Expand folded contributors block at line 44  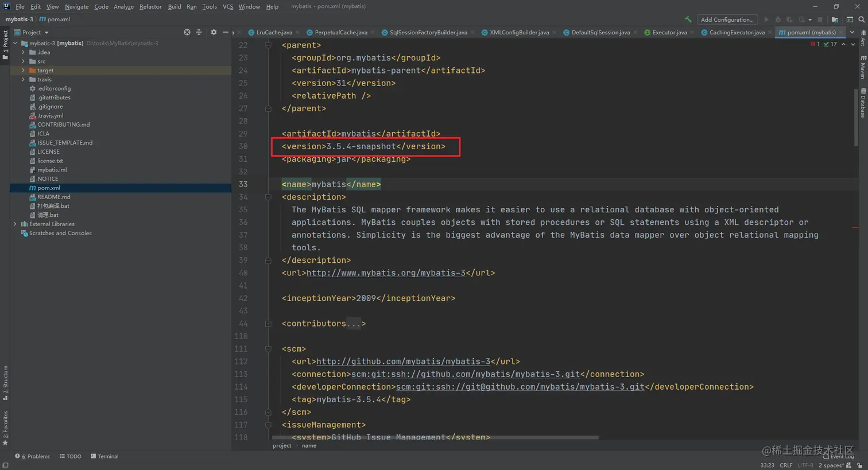pos(268,324)
